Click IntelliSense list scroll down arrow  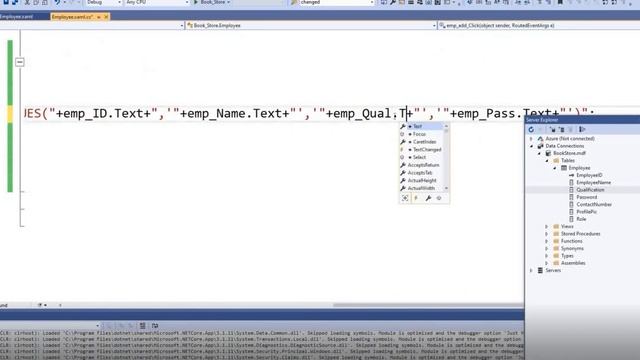446,188
